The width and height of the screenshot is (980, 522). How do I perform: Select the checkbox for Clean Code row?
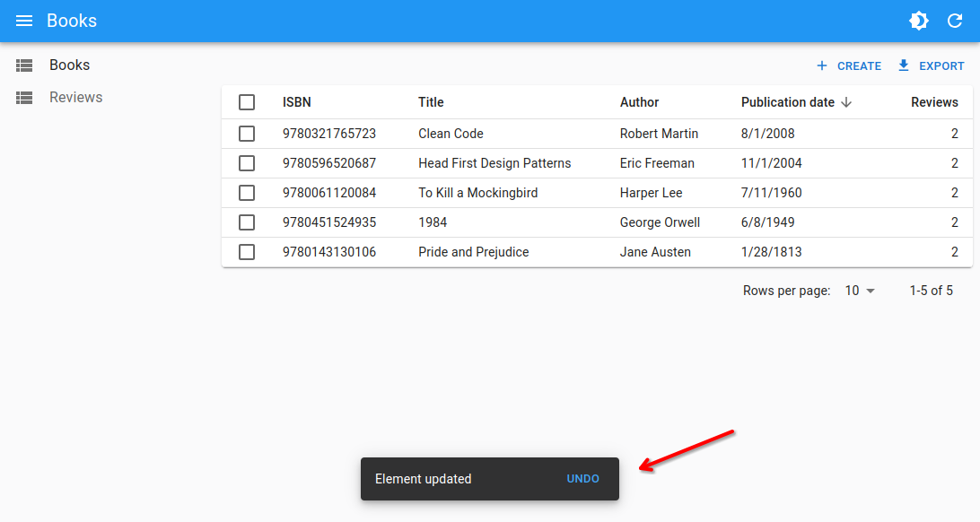tap(247, 134)
